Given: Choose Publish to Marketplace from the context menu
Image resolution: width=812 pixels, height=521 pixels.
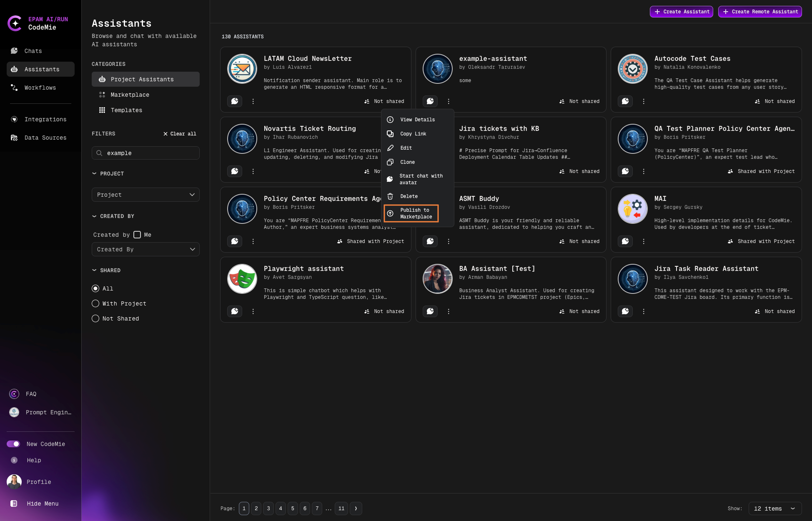Looking at the screenshot, I should click(411, 213).
